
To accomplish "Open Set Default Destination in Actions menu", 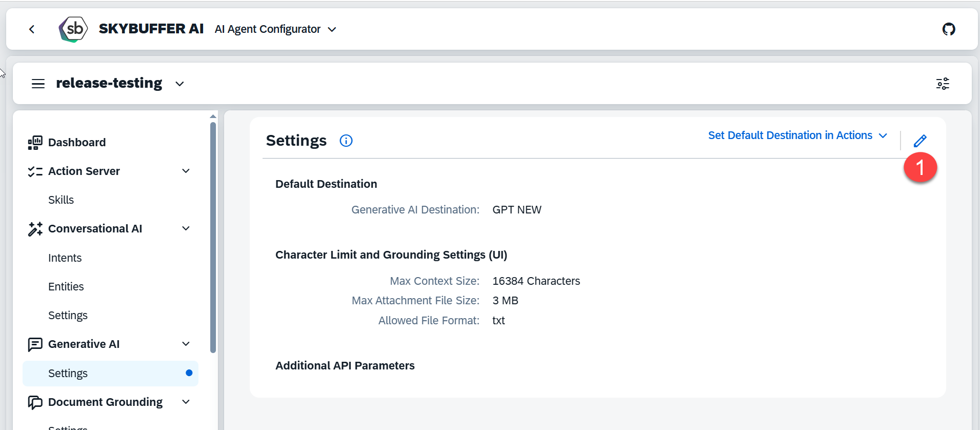I will point(797,135).
